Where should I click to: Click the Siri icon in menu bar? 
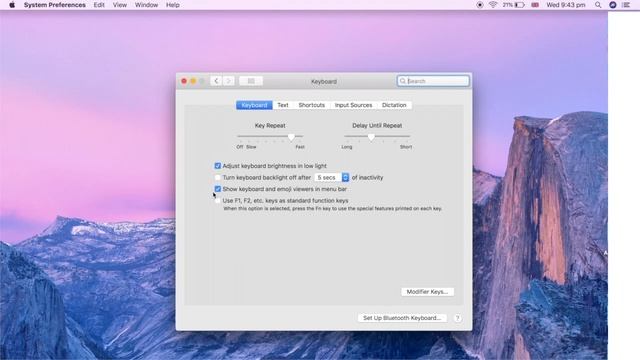[613, 5]
